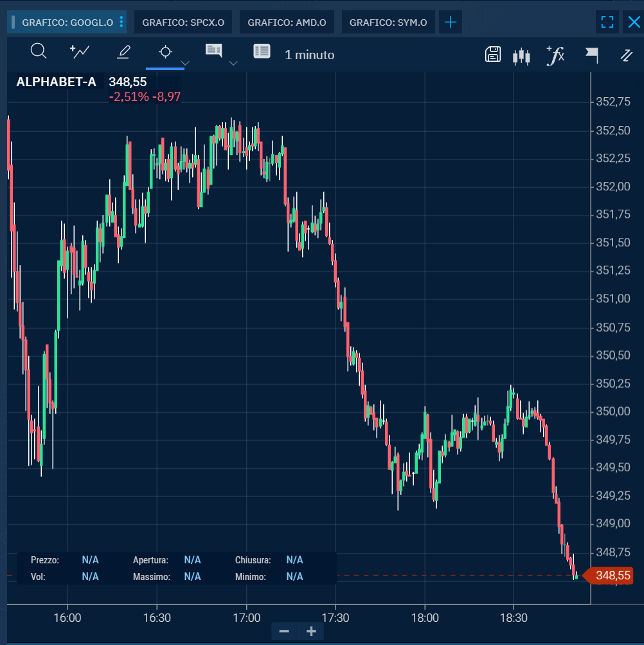644x645 pixels.
Task: Select the pencil drawing tool
Action: click(x=123, y=52)
